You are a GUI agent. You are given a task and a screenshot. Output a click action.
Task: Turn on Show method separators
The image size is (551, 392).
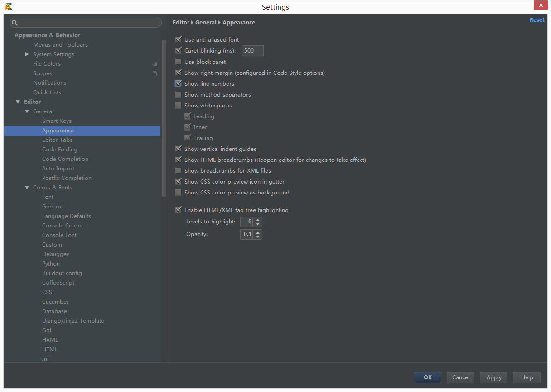[x=179, y=94]
